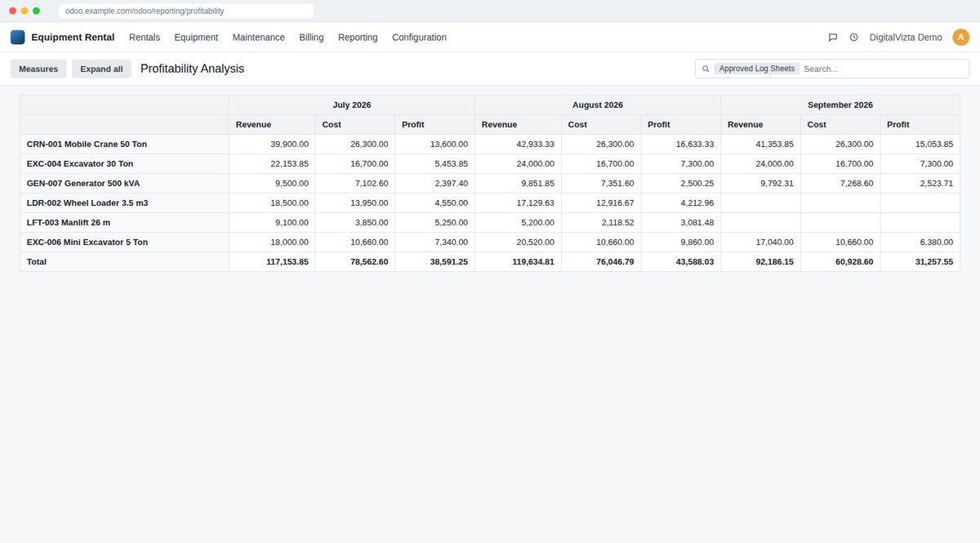Screen dimensions: 980x543
Task: Sort by August 2026 Profit column header
Action: coord(681,124)
